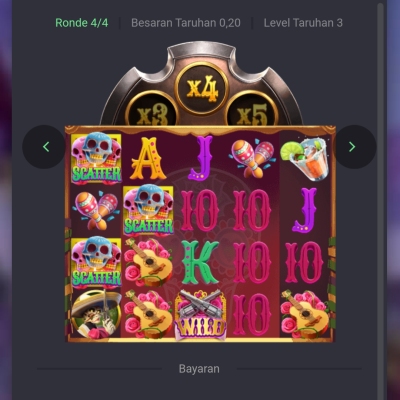Click the x4 multiplier badge
Screen dimensions: 400x400
tap(202, 89)
